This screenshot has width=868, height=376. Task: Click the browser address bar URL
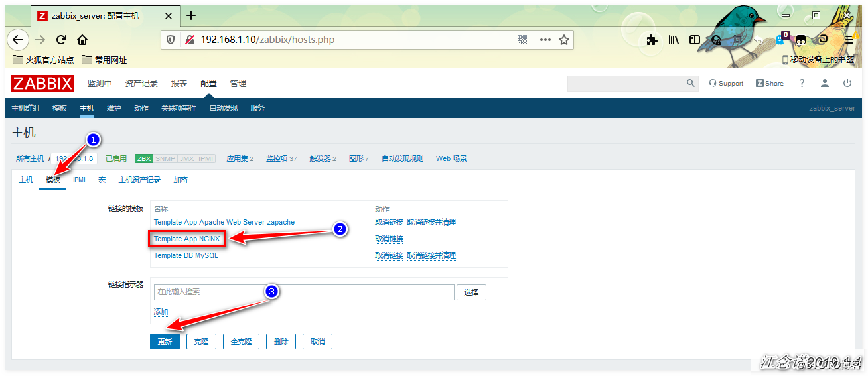coord(267,40)
